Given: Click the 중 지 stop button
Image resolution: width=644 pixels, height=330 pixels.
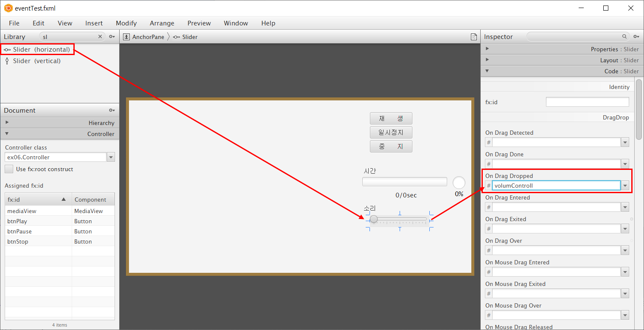Looking at the screenshot, I should click(391, 147).
